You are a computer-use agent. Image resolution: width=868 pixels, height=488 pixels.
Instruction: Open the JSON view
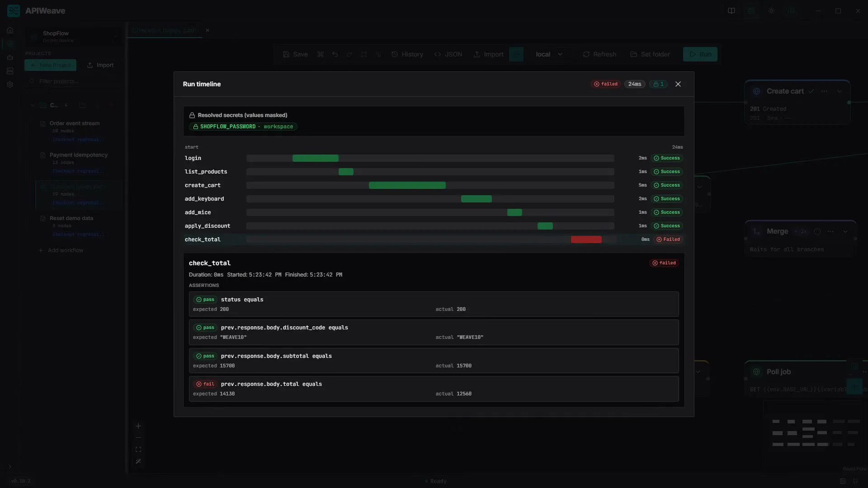448,54
